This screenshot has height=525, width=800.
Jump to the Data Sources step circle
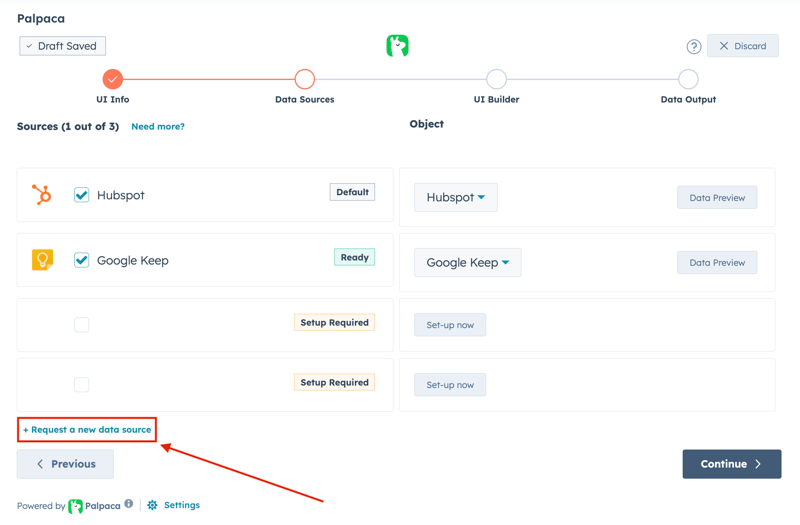coord(305,79)
